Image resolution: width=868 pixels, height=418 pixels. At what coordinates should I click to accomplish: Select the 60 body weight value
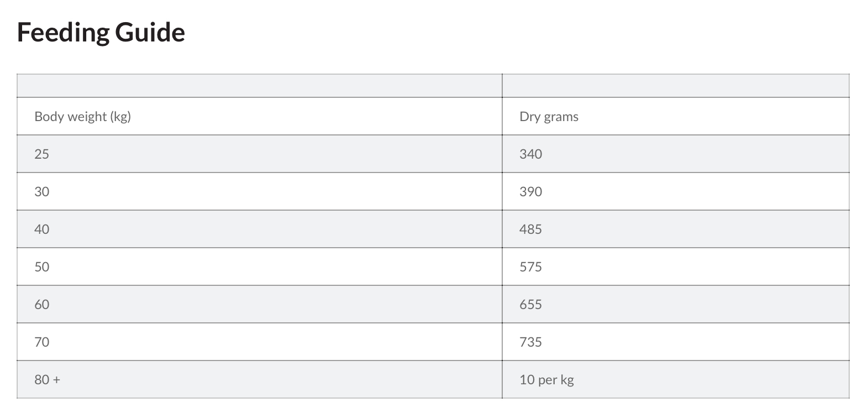tap(41, 305)
